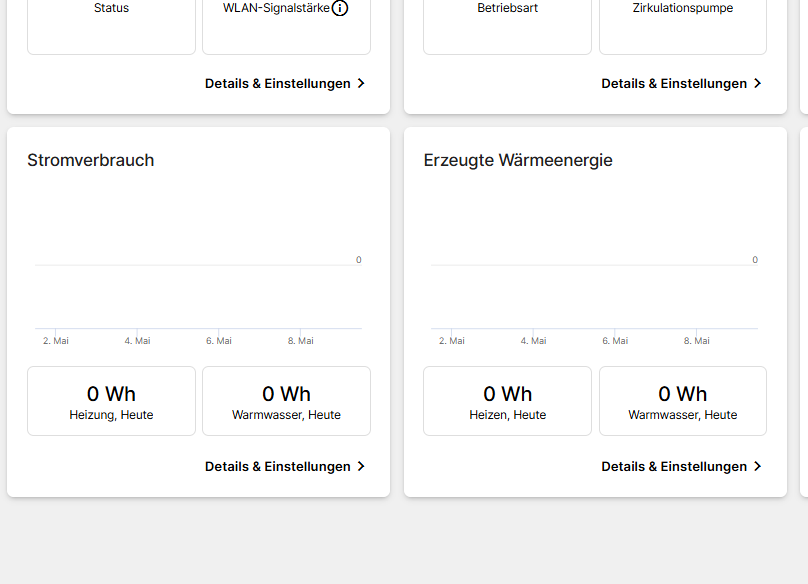Select the Betriebsart tile

point(507,24)
